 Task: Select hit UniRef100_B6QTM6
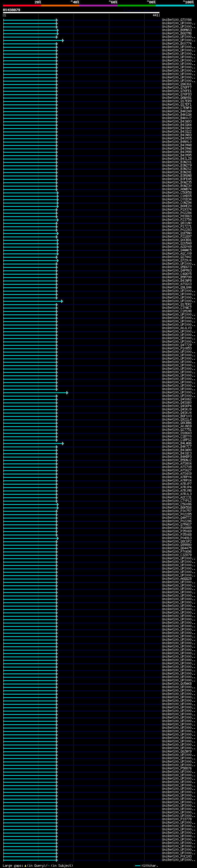(x=177, y=33)
